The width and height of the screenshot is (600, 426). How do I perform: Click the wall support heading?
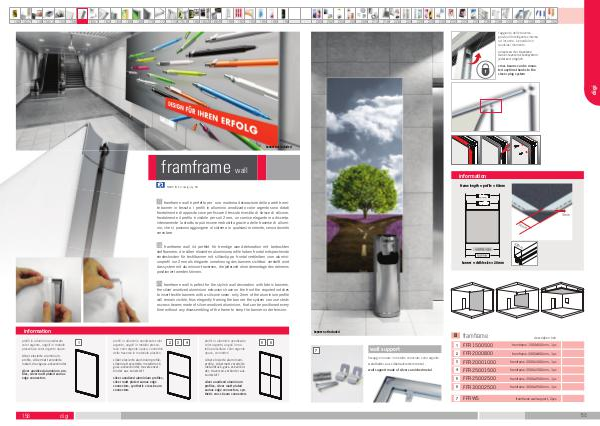(404, 349)
